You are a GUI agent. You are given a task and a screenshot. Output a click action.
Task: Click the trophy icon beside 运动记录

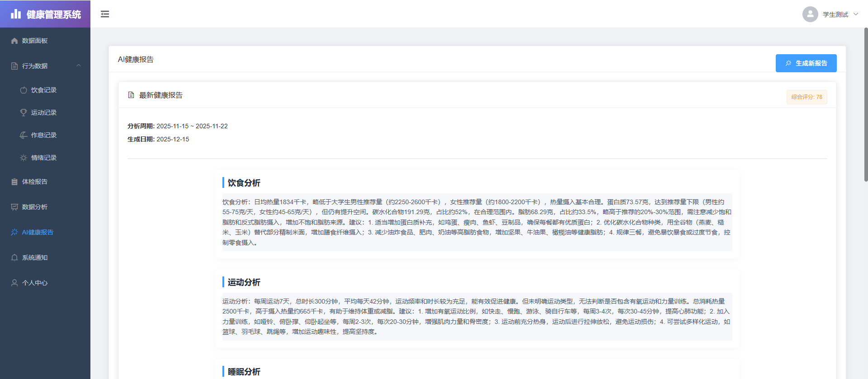(24, 112)
